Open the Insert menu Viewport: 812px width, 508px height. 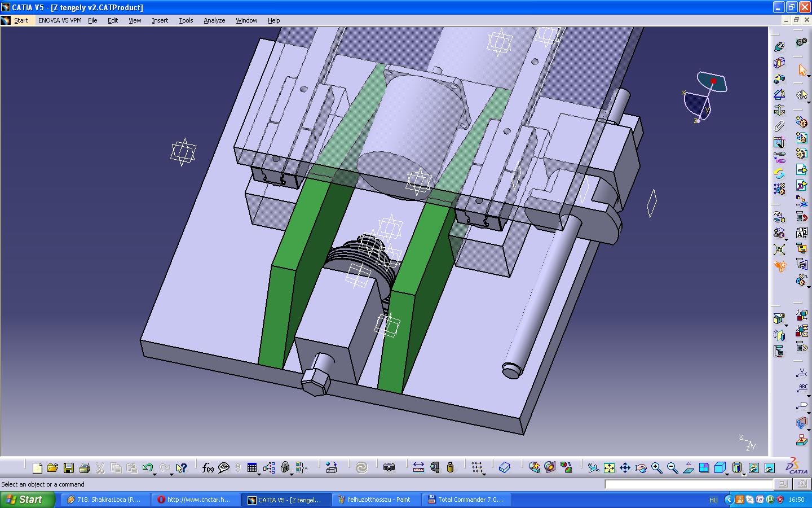[160, 20]
